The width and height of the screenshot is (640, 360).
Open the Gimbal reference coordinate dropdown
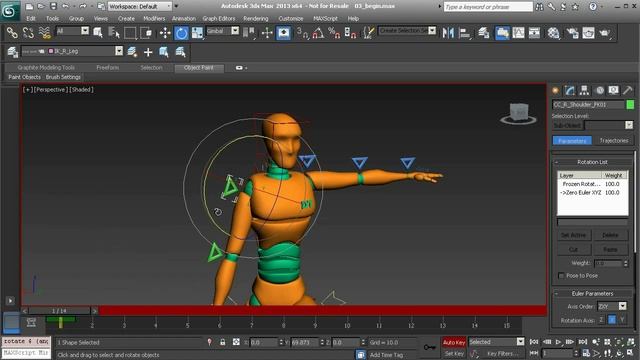[223, 31]
